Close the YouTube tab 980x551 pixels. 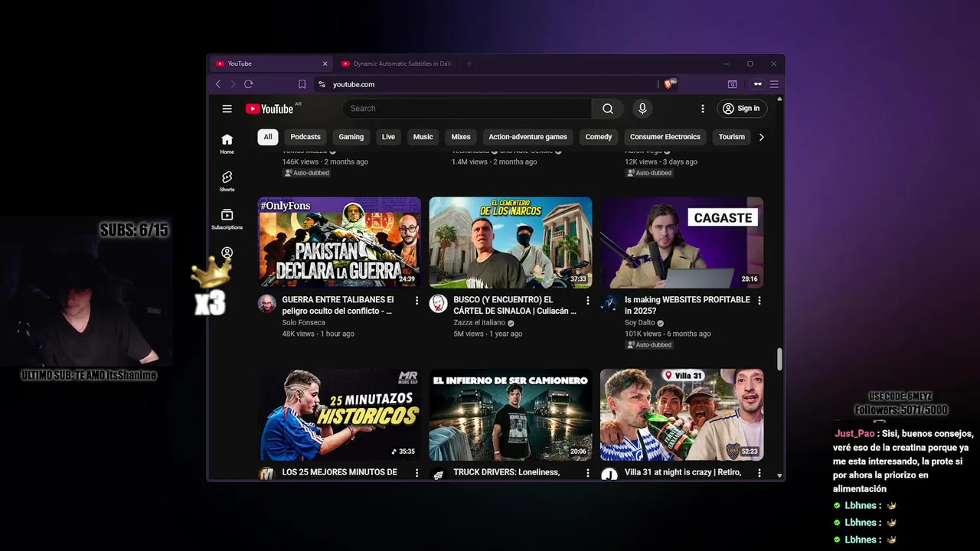click(325, 64)
